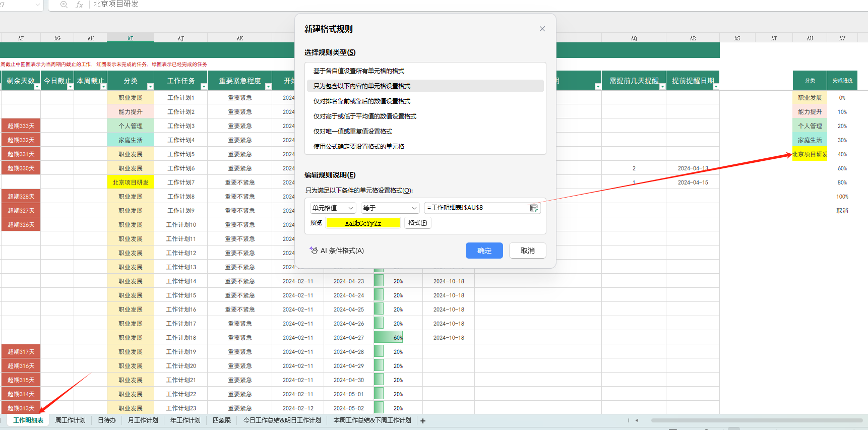
Task: Click the 100% cell in 完成进度 column
Action: click(842, 197)
